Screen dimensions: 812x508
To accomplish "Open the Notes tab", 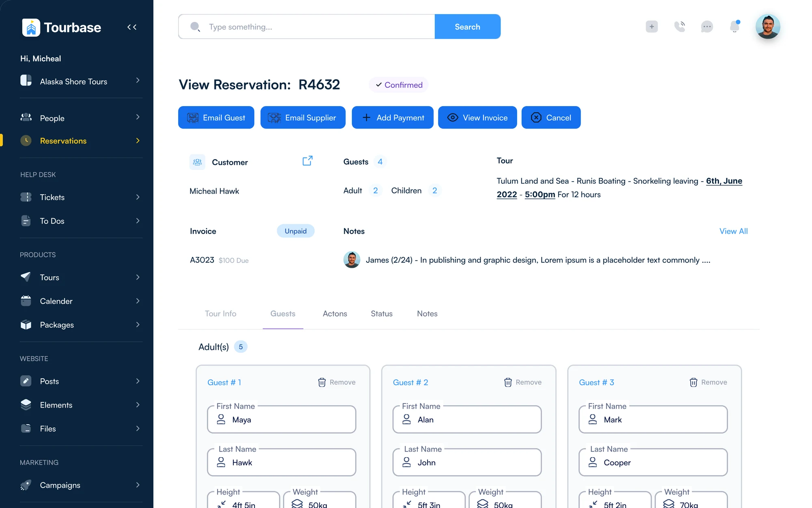I will point(427,314).
